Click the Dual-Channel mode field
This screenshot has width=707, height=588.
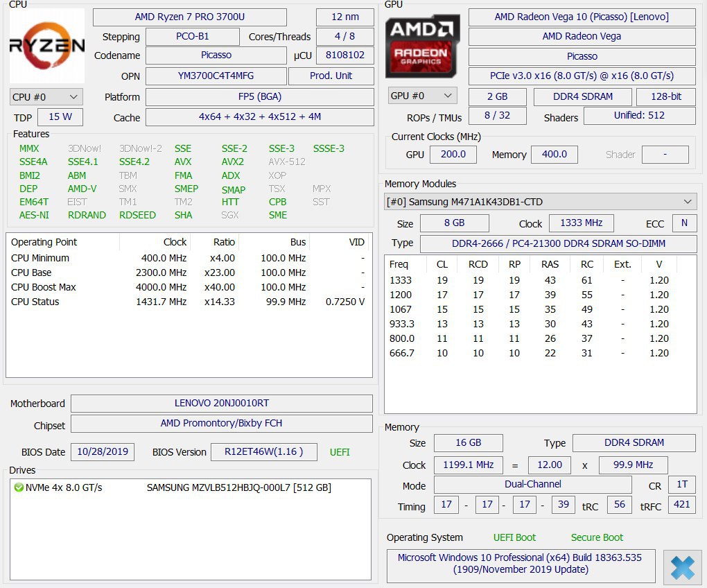click(x=532, y=484)
